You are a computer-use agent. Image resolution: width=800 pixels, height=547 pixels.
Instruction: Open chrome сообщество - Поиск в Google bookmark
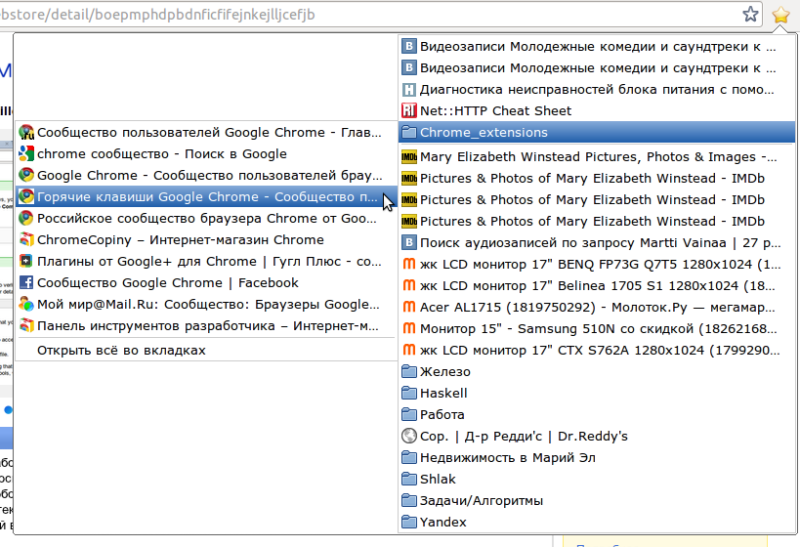point(207,154)
